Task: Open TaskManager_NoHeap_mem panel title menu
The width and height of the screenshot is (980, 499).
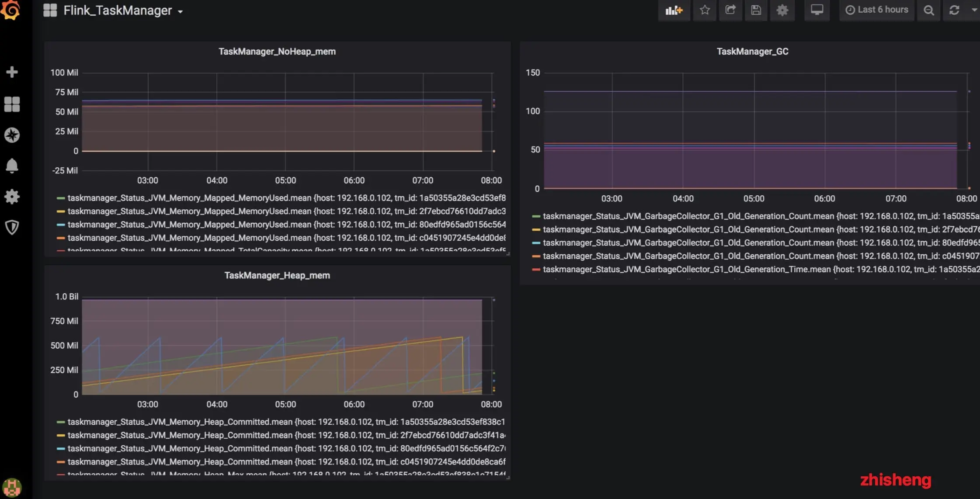Action: point(277,52)
